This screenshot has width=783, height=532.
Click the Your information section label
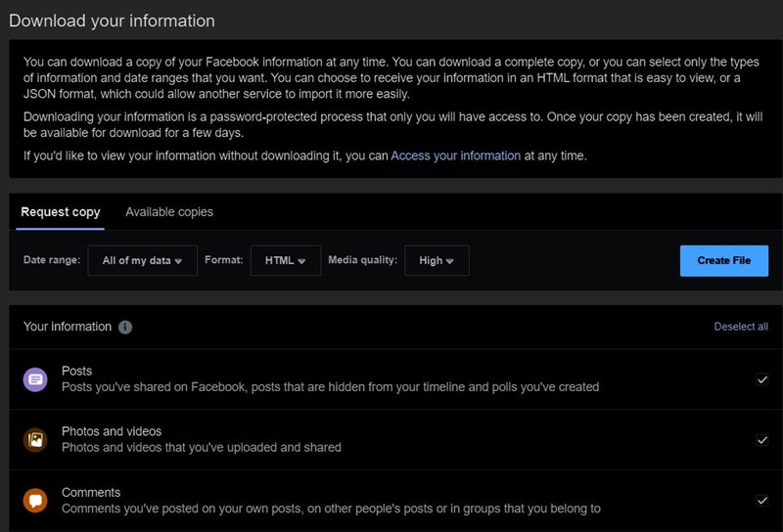click(68, 327)
